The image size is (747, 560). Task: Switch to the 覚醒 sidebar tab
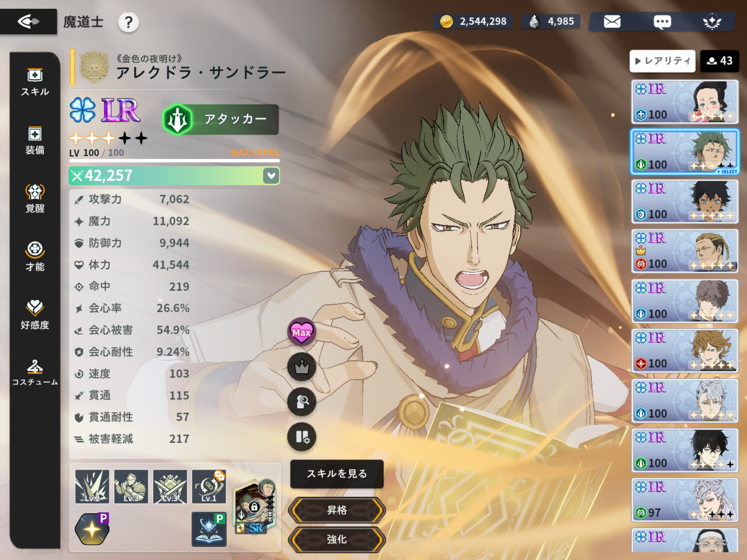35,199
